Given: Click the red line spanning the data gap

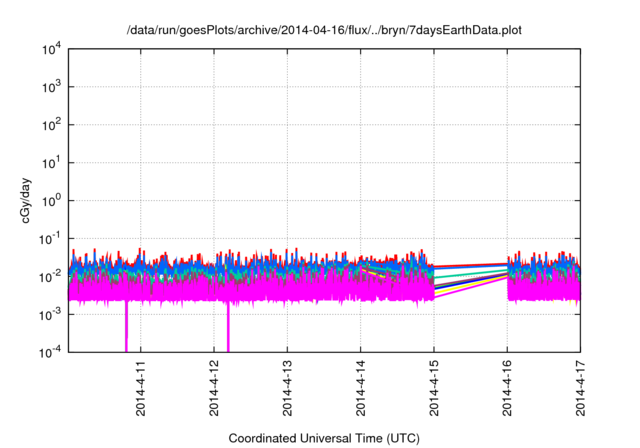Looking at the screenshot, I should coord(470,265).
